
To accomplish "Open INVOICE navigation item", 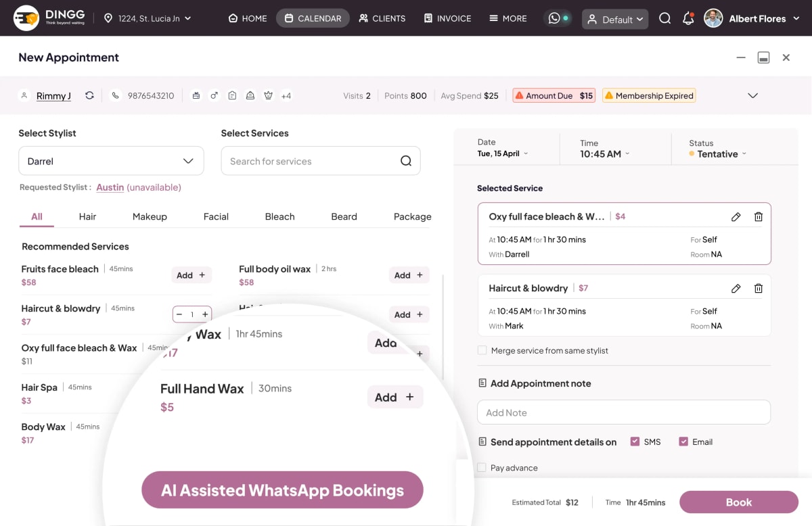I will pos(447,18).
